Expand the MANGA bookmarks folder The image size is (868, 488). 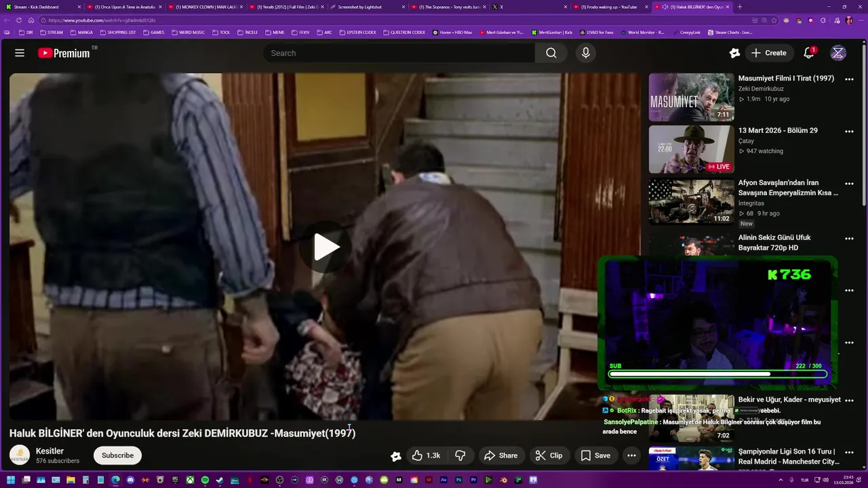click(81, 32)
